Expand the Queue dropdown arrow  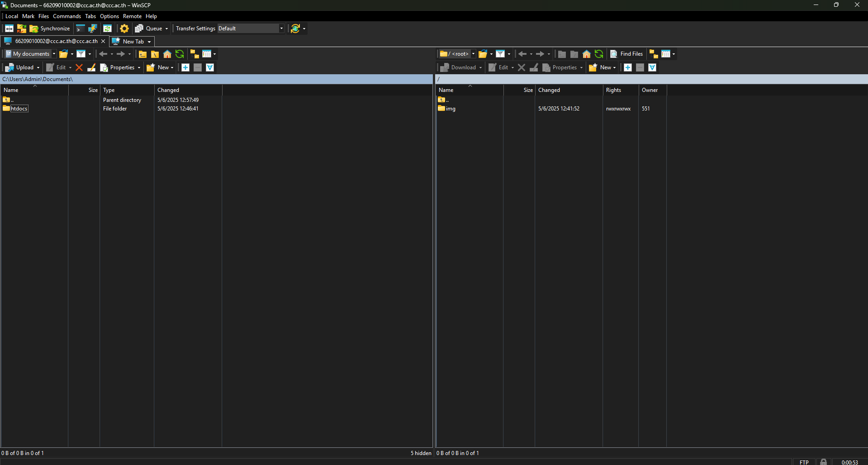pyautogui.click(x=166, y=29)
